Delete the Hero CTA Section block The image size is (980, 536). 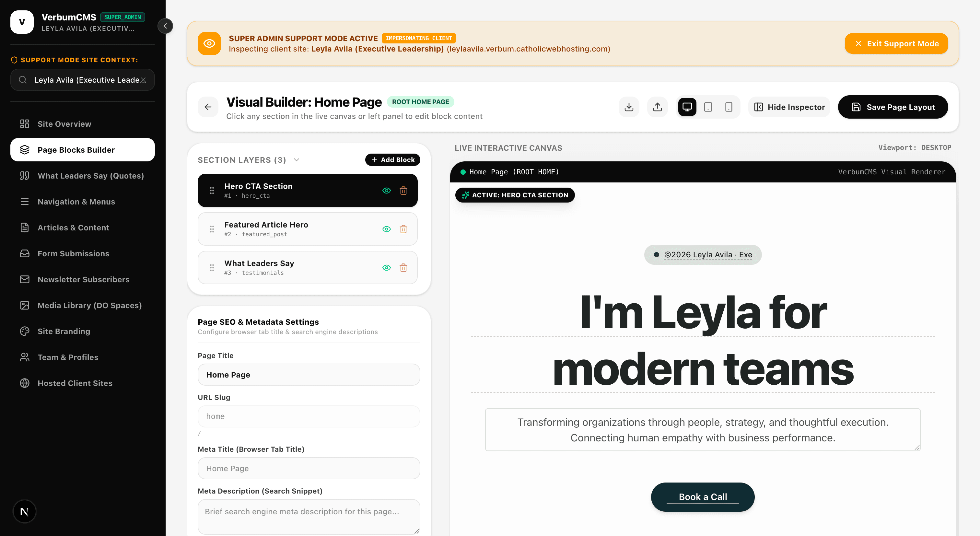point(403,191)
